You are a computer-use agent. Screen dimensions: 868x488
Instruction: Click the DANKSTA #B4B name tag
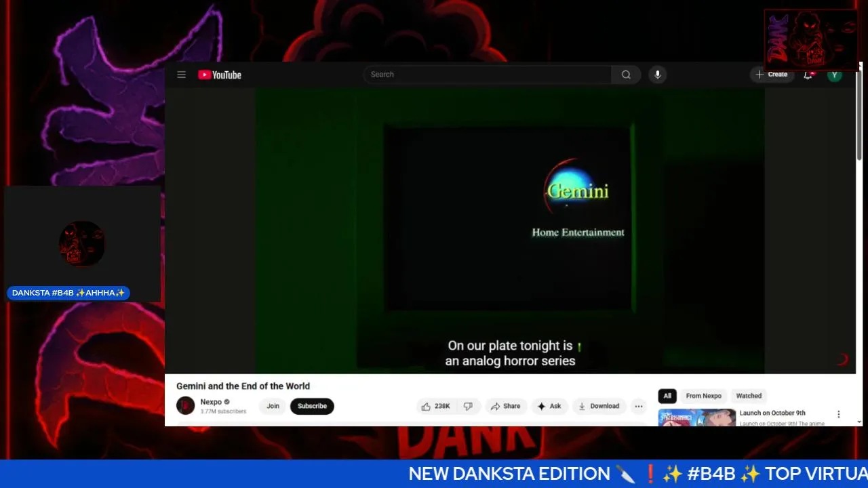(x=68, y=293)
